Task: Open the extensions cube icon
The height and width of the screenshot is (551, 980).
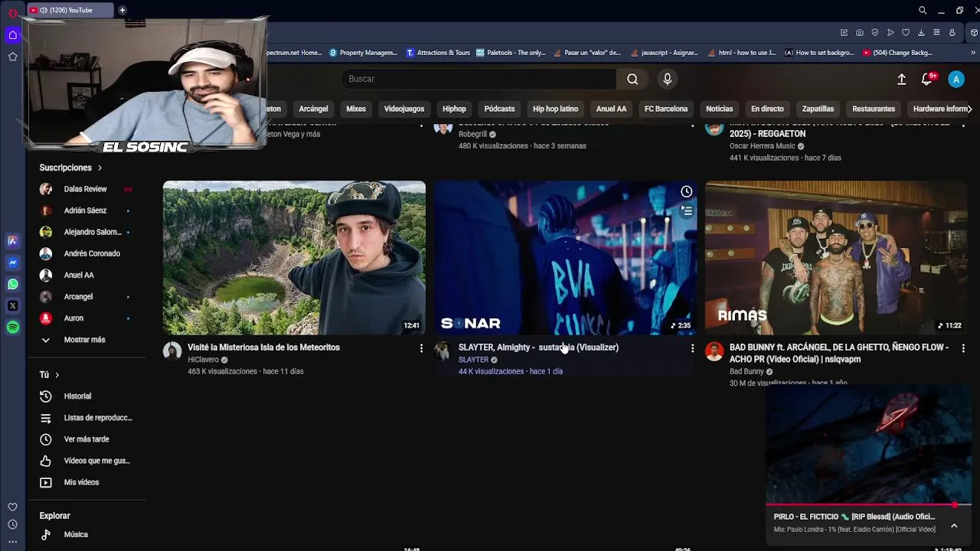Action: pos(973,33)
